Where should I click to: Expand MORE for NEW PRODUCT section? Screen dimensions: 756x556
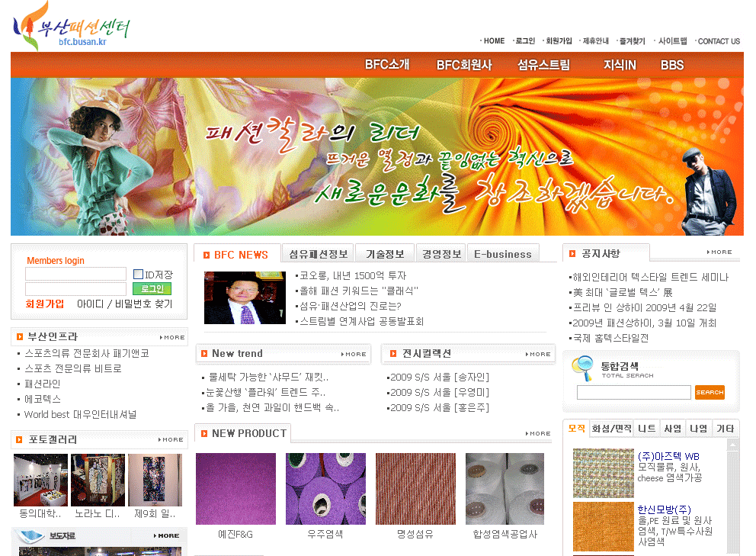[x=540, y=434]
